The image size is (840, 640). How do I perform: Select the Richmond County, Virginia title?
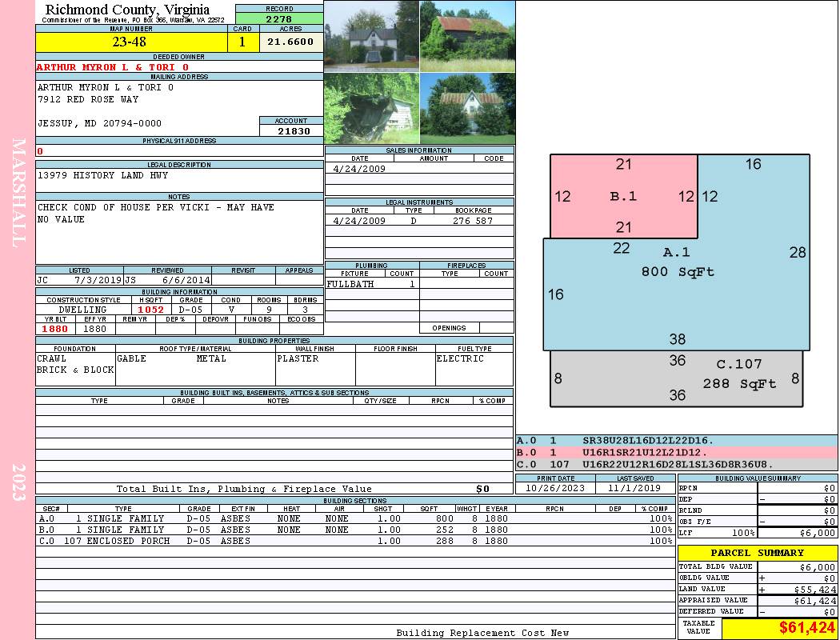[127, 9]
